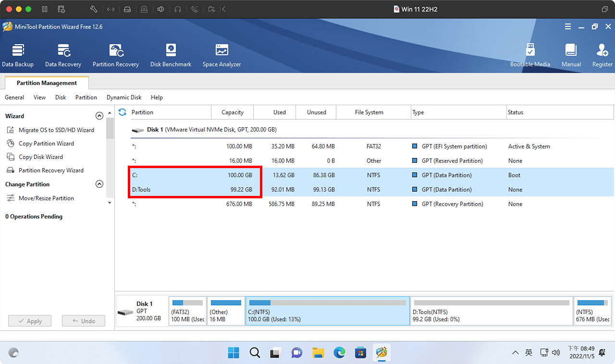Switch to the Partition Management tab
Viewport: 615px width, 364px height.
46,83
